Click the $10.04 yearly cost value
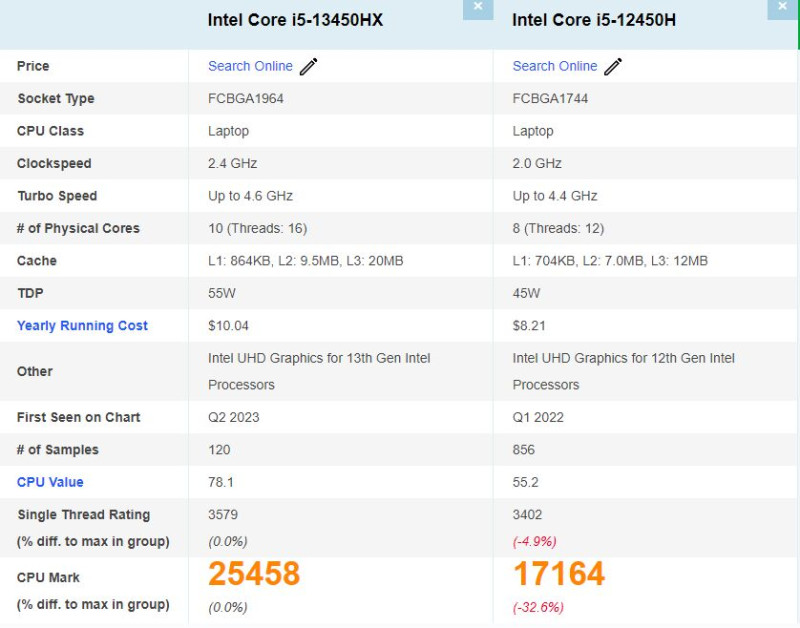This screenshot has width=800, height=628. 228,325
